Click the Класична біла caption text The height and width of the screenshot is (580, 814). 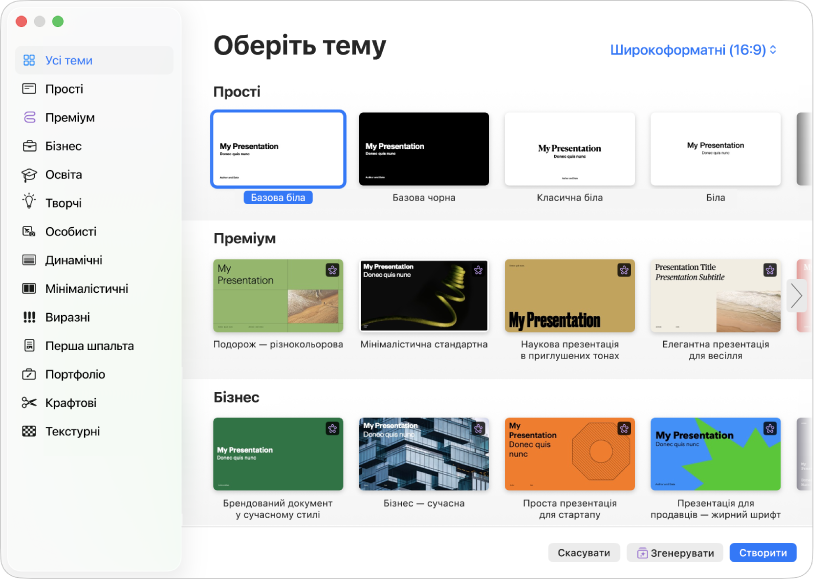pyautogui.click(x=570, y=198)
